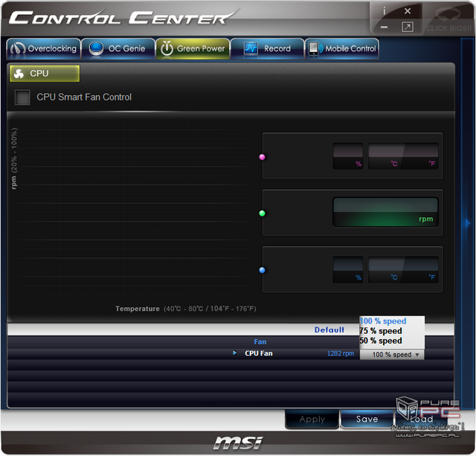This screenshot has width=476, height=456.
Task: Click the 1282 rpm value
Action: click(341, 353)
